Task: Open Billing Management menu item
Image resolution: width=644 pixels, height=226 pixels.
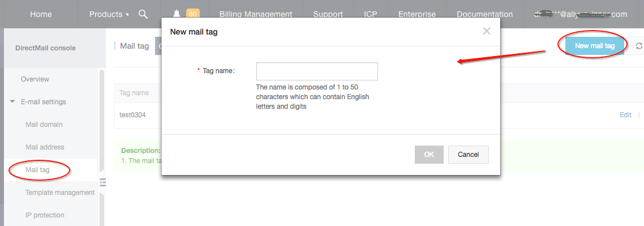Action: coord(256,14)
